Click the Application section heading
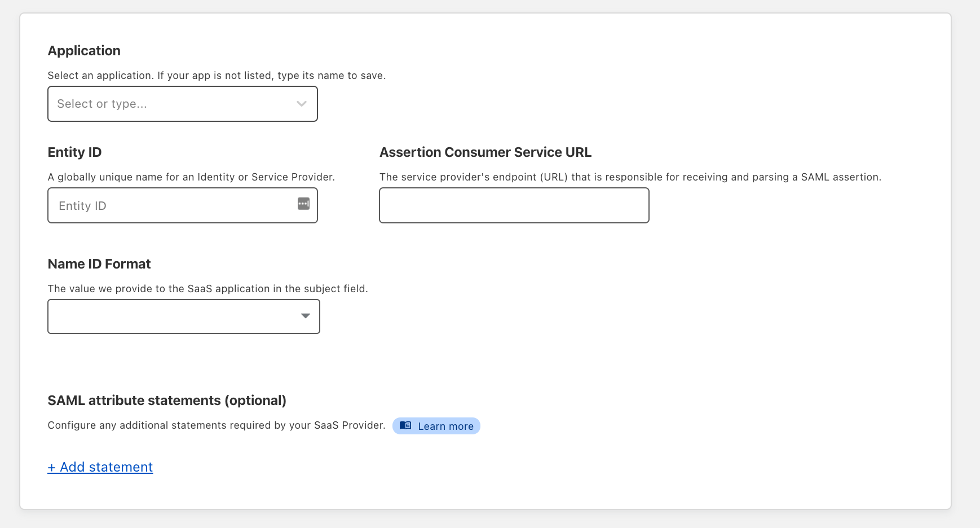The image size is (980, 528). (x=83, y=51)
